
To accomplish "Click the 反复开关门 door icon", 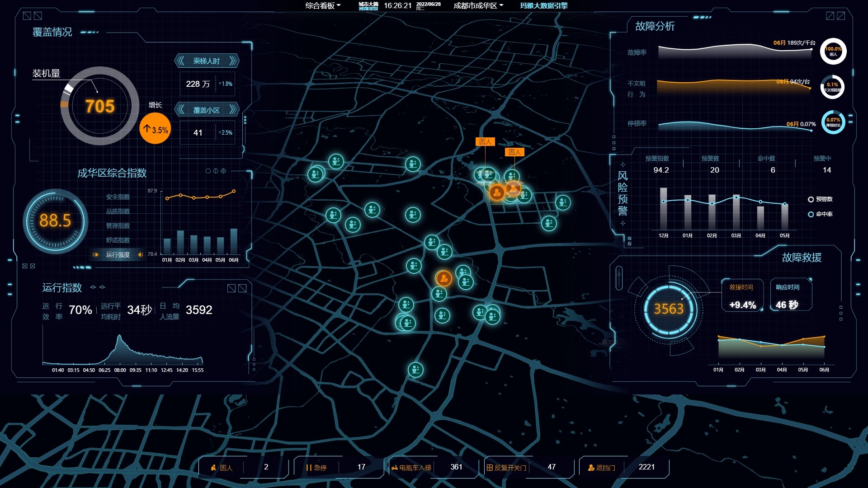I will pos(490,468).
